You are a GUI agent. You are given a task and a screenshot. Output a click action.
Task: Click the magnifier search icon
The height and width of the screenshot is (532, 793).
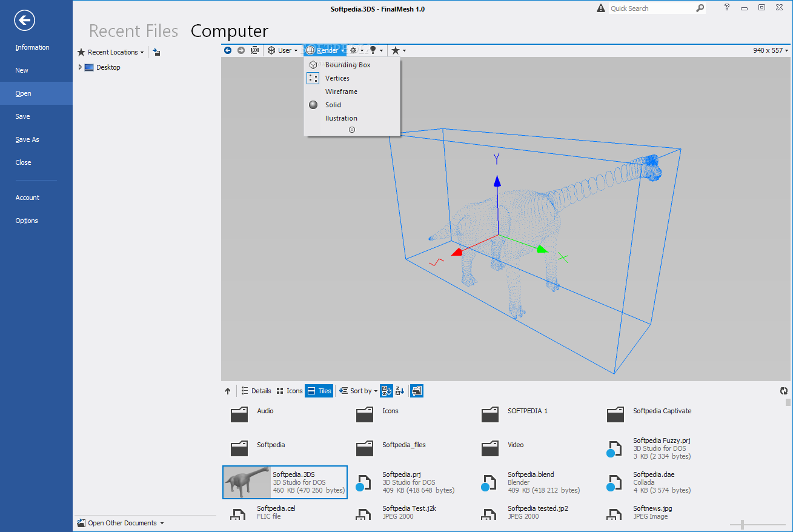[x=700, y=8]
